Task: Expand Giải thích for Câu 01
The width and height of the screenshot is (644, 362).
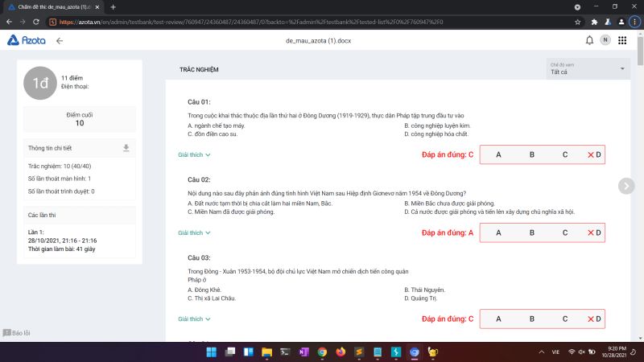Action: 194,154
